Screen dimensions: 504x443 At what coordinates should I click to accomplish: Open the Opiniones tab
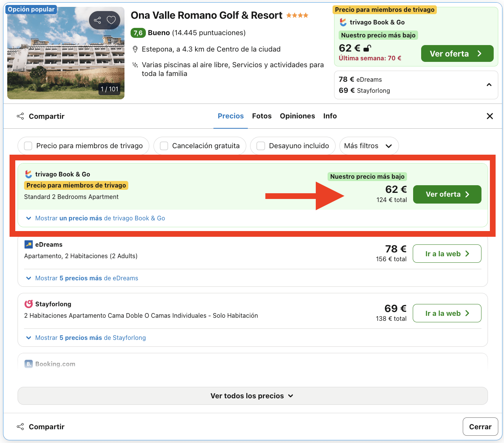pyautogui.click(x=297, y=116)
